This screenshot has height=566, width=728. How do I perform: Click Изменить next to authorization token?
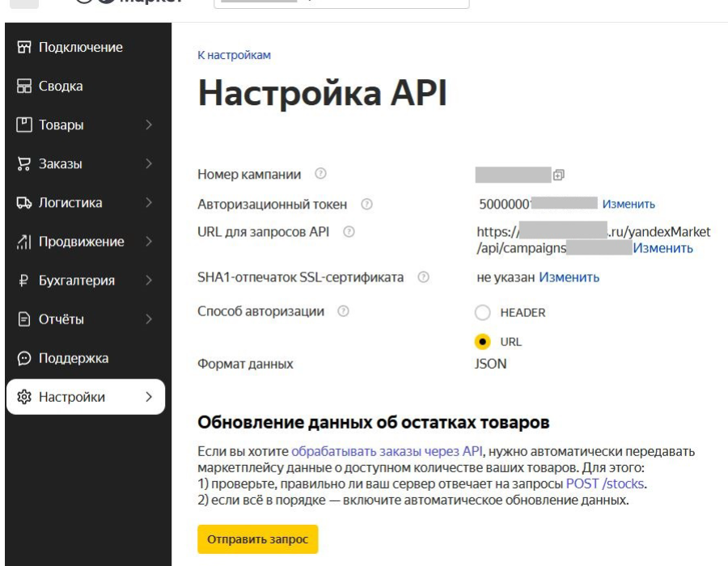coord(629,204)
